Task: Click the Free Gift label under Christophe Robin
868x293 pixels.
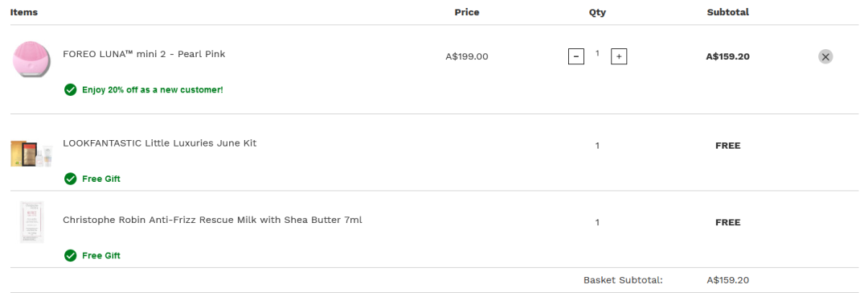Action: [x=100, y=255]
